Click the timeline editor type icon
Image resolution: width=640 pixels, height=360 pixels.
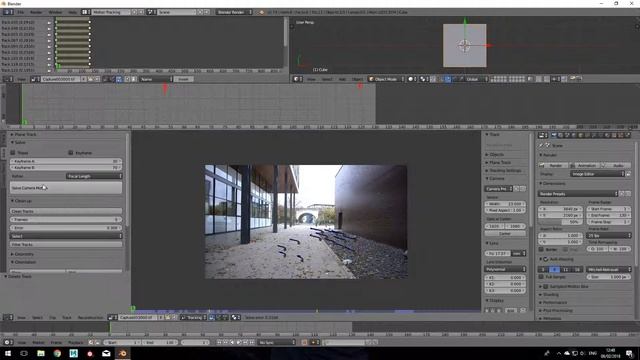7,342
